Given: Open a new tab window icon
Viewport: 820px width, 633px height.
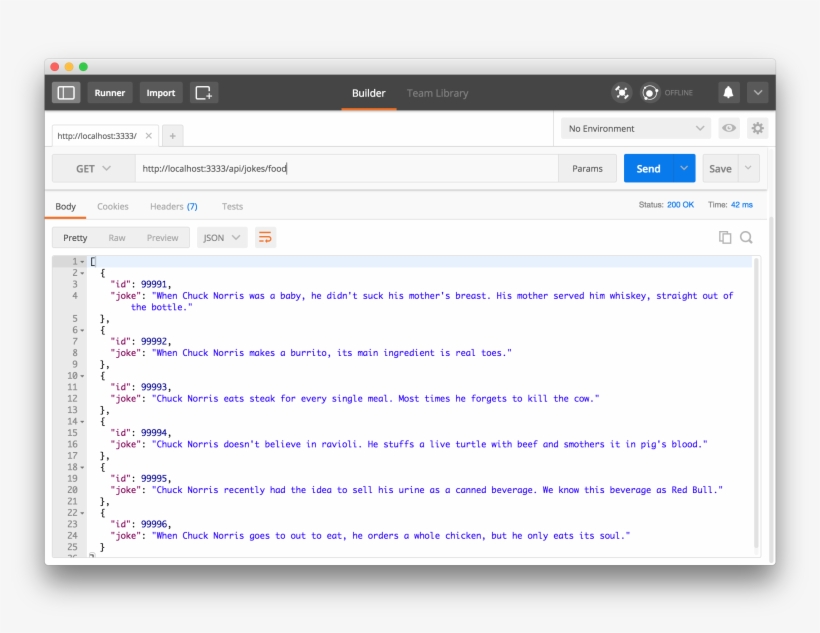Looking at the screenshot, I should click(x=204, y=92).
